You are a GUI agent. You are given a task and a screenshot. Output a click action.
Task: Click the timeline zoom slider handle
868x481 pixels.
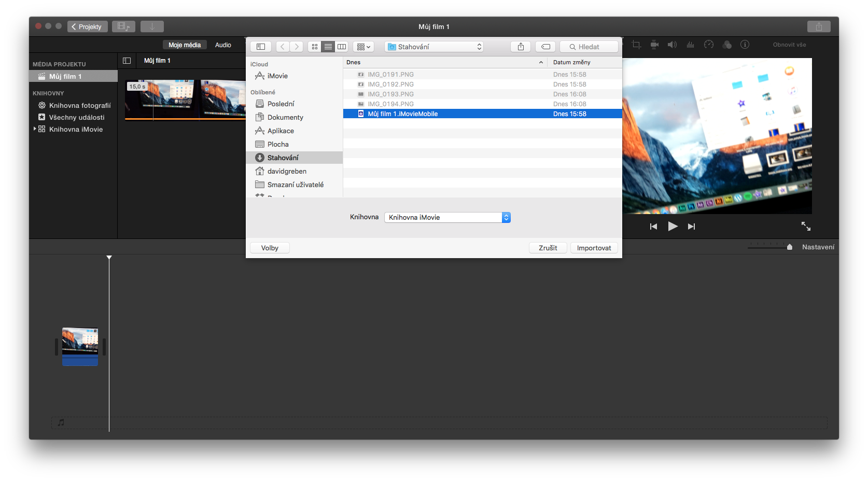pos(789,247)
